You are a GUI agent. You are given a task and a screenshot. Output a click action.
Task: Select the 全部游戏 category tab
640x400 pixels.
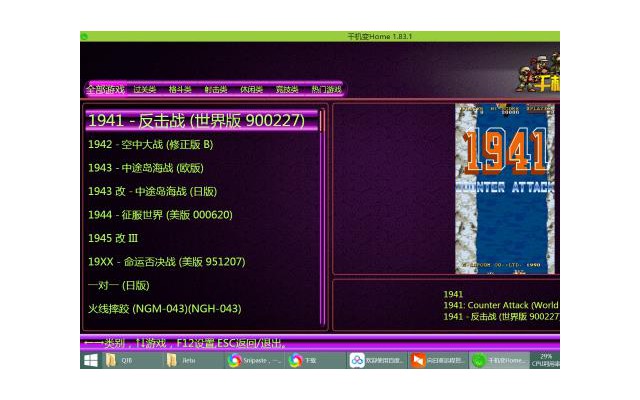click(x=106, y=89)
